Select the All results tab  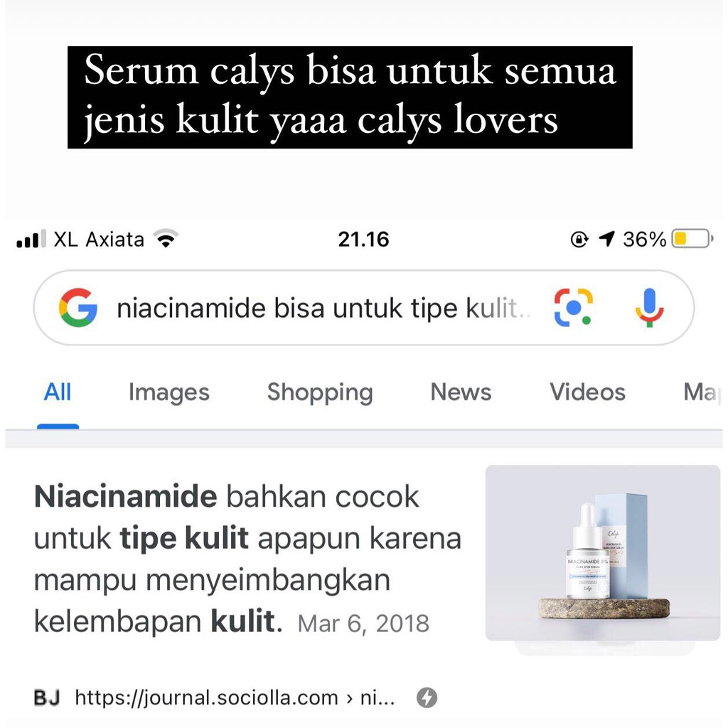[58, 392]
